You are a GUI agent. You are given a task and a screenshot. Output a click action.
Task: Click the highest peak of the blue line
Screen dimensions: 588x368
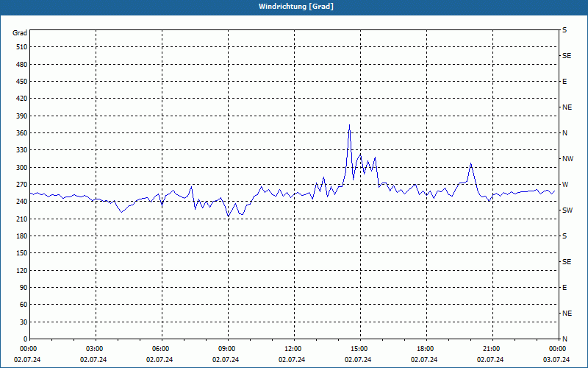[x=350, y=125]
